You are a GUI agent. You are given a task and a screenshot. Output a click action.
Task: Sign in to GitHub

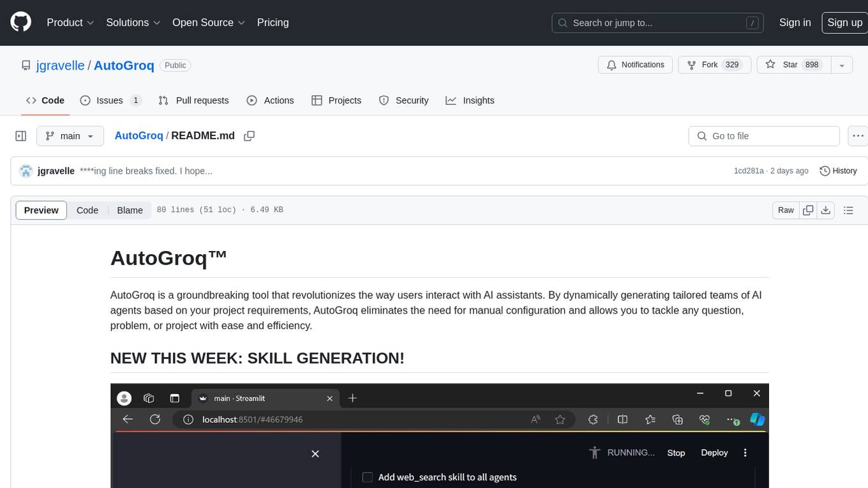click(795, 22)
